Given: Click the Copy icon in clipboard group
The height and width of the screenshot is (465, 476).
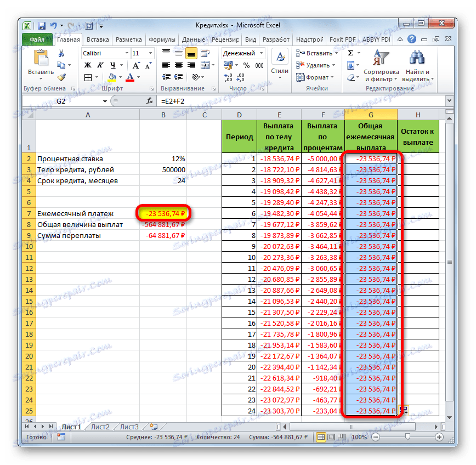Looking at the screenshot, I should tap(61, 65).
